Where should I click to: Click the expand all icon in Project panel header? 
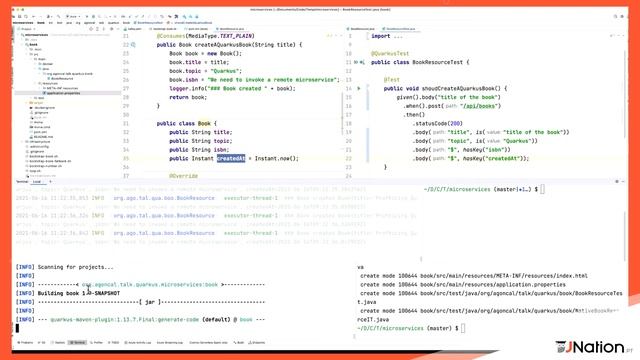(98, 29)
